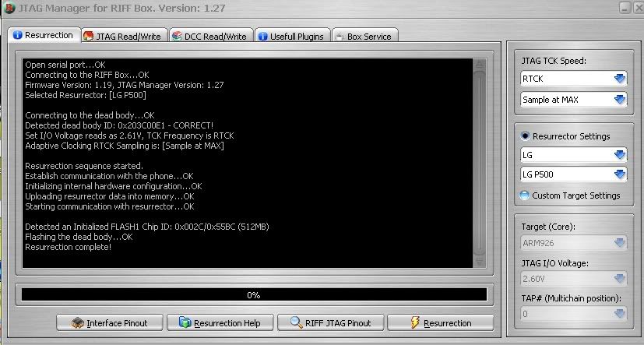
Task: Open the Sample at MAX dropdown
Action: point(620,100)
